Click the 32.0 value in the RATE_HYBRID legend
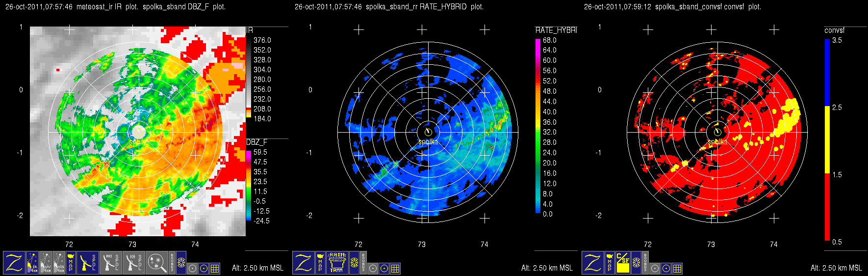 click(549, 132)
